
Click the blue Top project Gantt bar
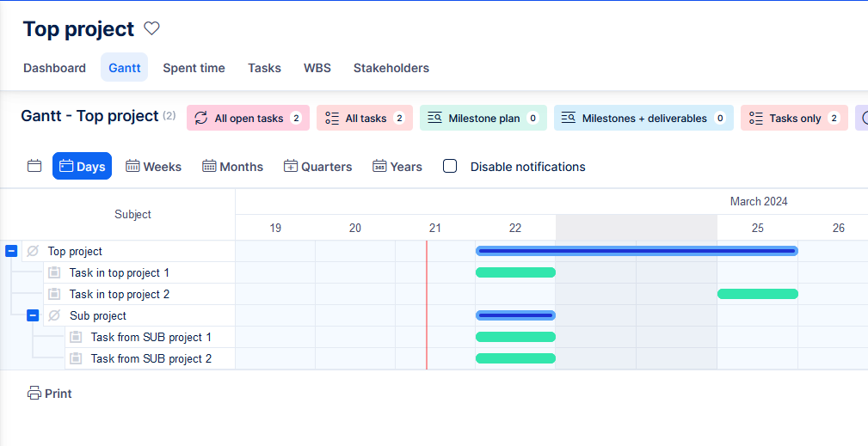(636, 251)
